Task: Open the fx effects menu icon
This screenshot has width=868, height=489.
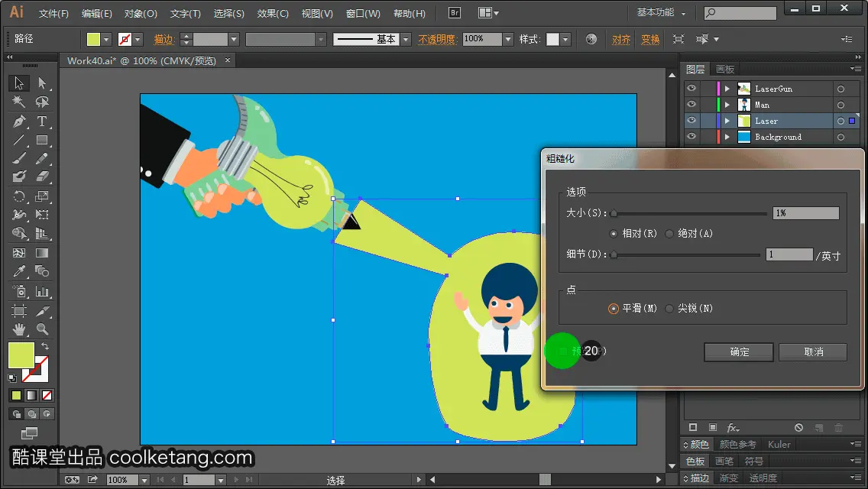Action: tap(733, 428)
